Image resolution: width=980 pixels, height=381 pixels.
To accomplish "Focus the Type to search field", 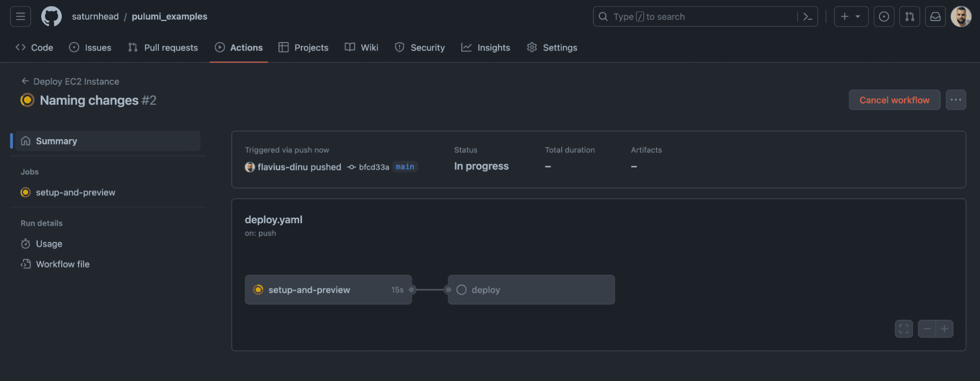I will click(x=705, y=17).
